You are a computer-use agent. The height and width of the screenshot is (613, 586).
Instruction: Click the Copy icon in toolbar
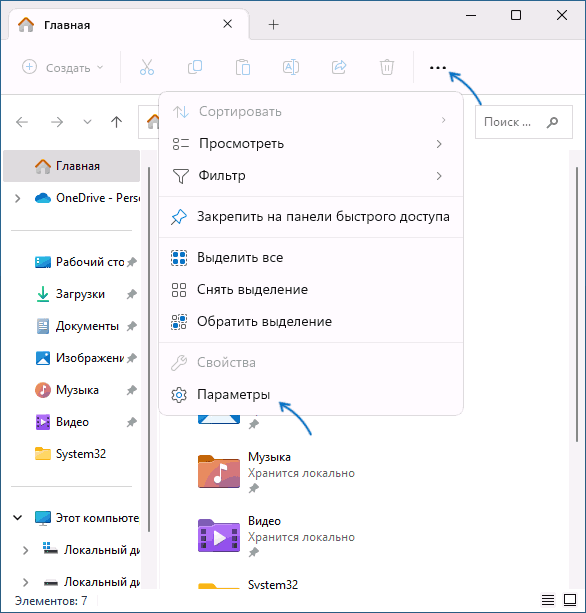[195, 67]
